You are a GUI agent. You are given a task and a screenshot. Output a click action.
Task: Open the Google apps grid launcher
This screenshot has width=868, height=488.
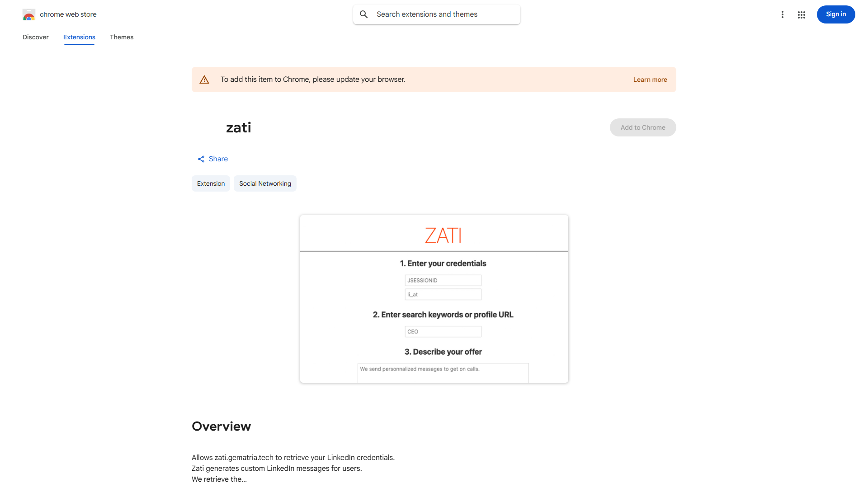[x=802, y=14]
